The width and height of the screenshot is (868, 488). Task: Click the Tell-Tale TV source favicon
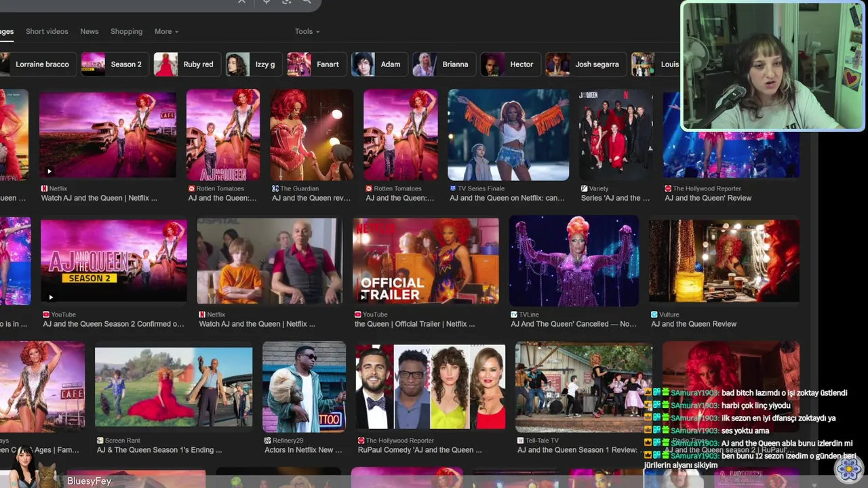pos(521,441)
